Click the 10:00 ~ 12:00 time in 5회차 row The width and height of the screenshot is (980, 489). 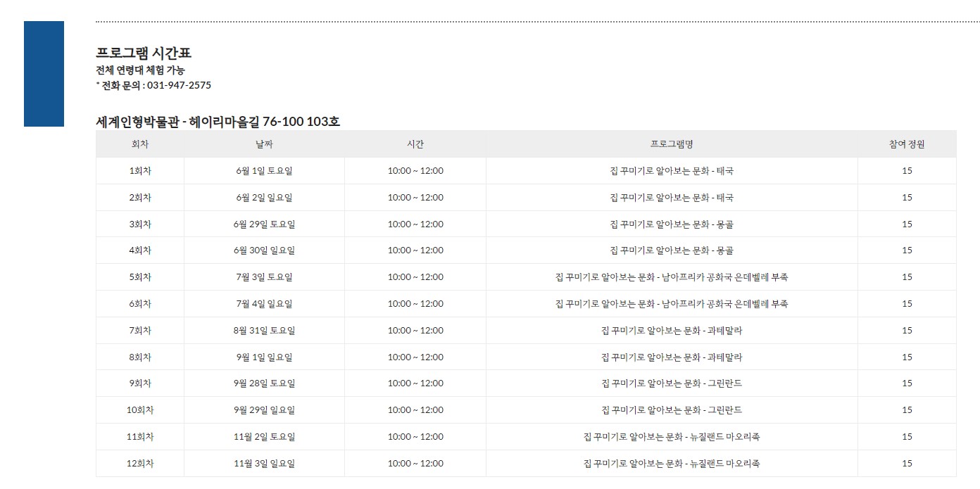pyautogui.click(x=415, y=277)
